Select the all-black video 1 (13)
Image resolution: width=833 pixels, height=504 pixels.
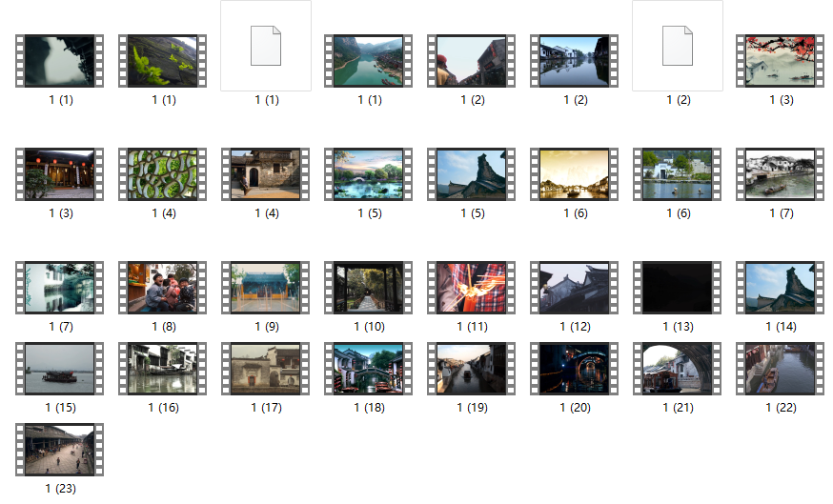(678, 288)
